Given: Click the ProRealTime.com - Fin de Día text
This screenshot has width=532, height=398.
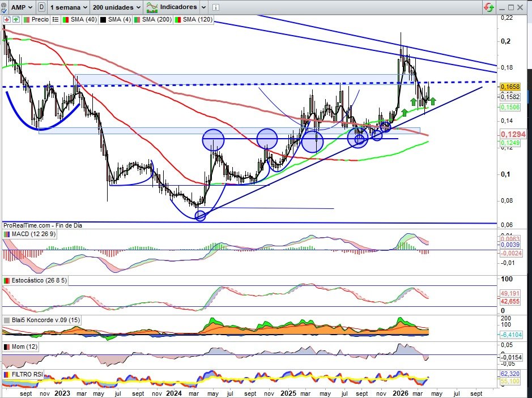Looking at the screenshot, I should click(42, 225).
